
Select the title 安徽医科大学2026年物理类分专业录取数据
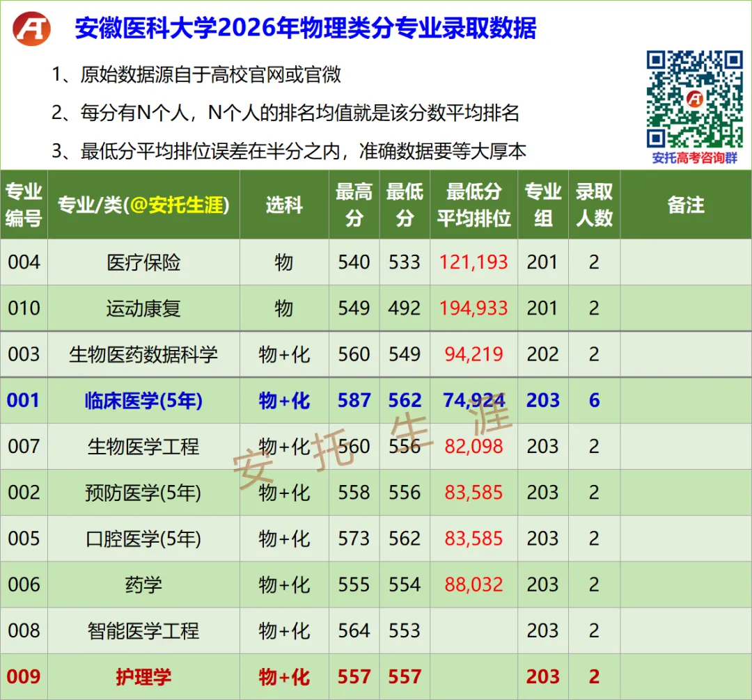coord(306,28)
